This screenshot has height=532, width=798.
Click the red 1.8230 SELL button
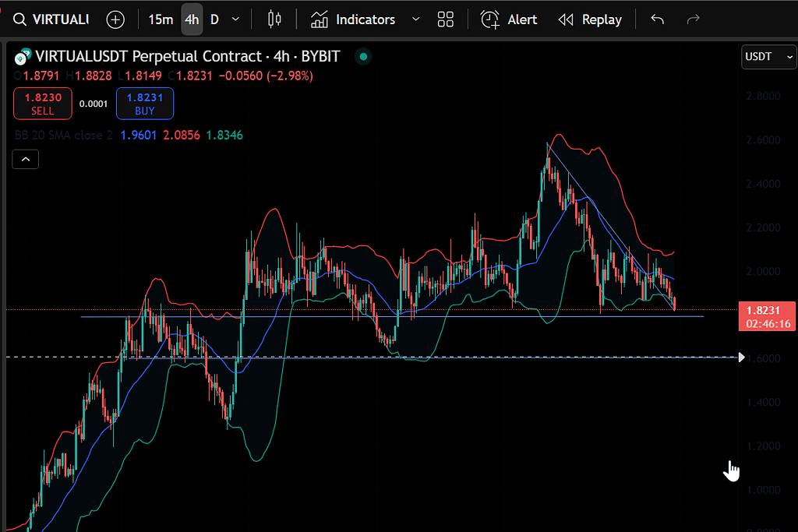coord(43,104)
